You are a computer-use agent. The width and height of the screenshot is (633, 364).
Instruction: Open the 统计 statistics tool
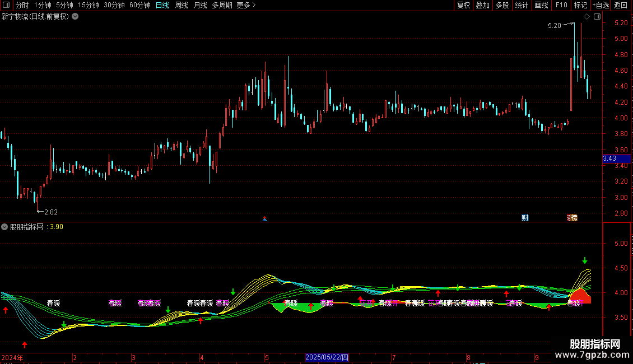coord(522,5)
